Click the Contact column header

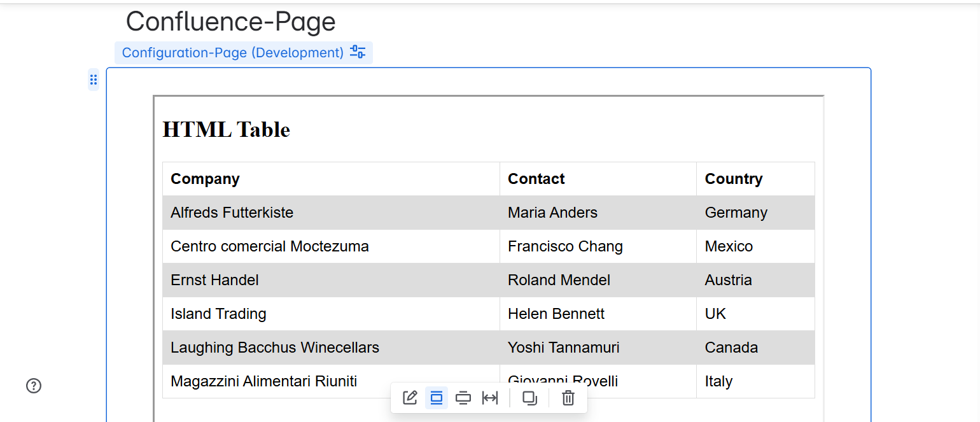[536, 179]
